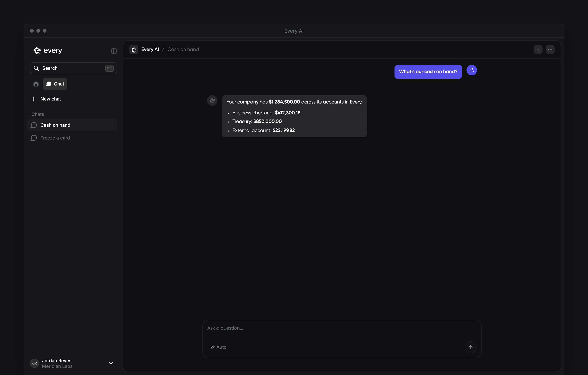The height and width of the screenshot is (375, 588).
Task: Click Meridian Labs organization name
Action: [57, 366]
